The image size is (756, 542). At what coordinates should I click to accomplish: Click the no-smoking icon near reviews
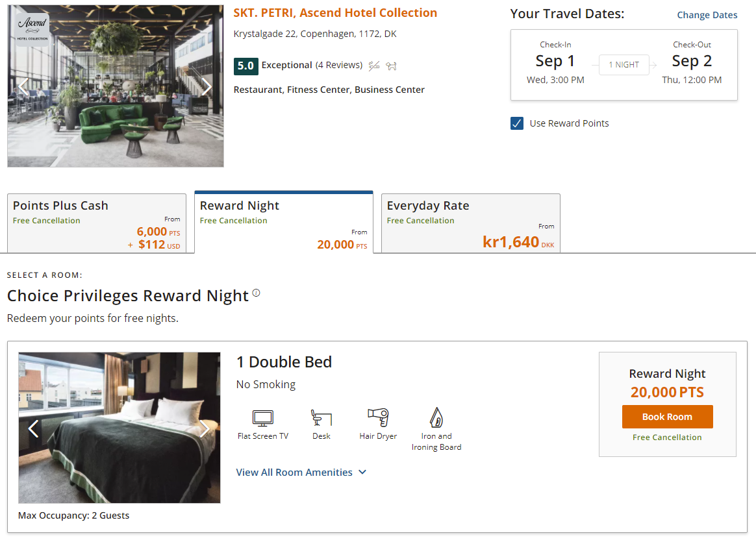[374, 66]
